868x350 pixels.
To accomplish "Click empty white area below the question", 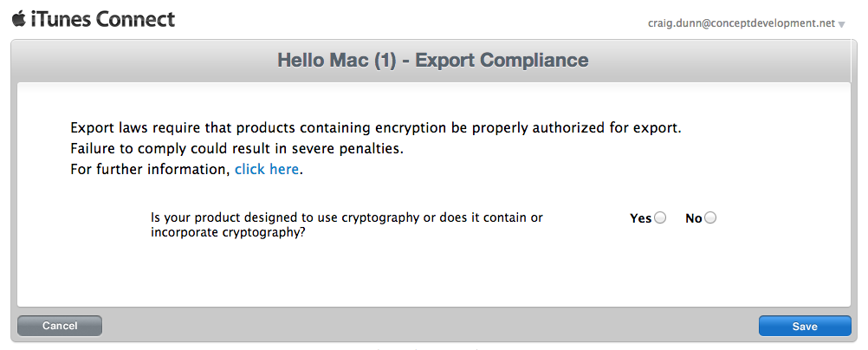I will [x=434, y=274].
